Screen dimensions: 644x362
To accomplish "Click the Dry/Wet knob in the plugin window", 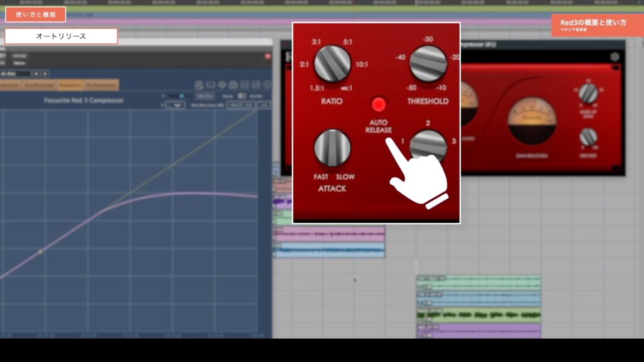I will coord(588,137).
